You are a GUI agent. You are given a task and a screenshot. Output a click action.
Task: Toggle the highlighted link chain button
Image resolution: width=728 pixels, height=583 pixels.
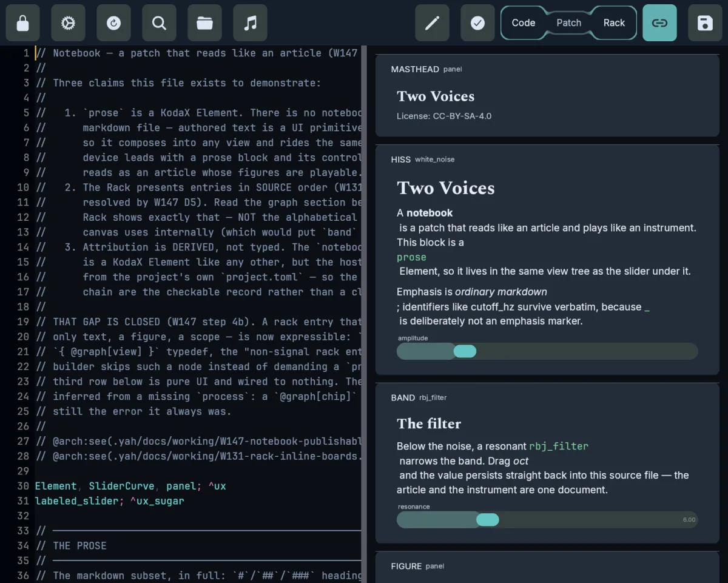tap(659, 23)
